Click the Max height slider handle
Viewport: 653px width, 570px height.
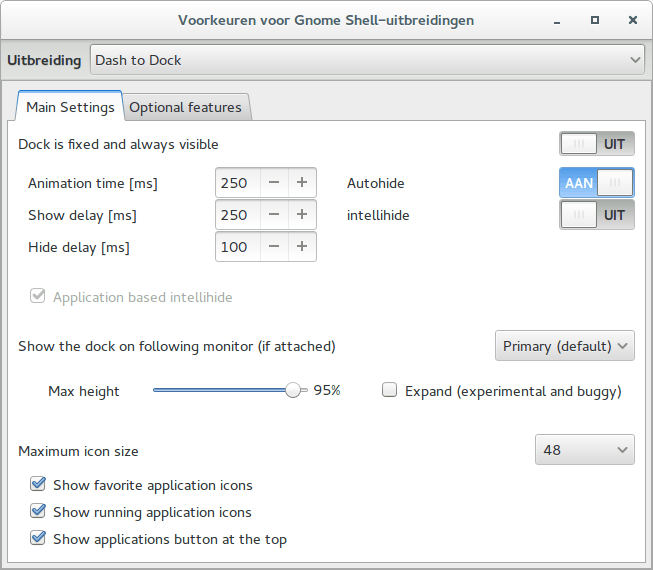(x=293, y=390)
